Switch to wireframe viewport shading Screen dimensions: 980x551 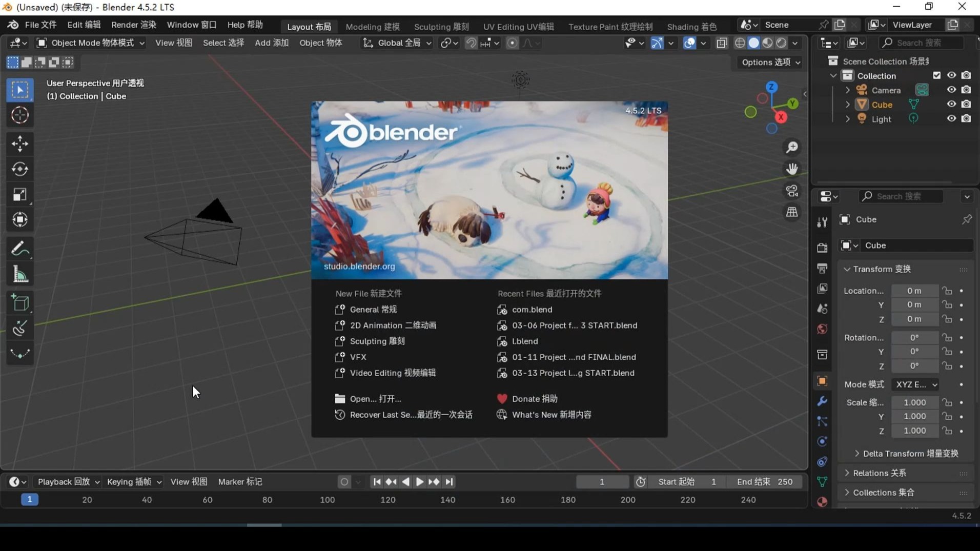point(740,43)
